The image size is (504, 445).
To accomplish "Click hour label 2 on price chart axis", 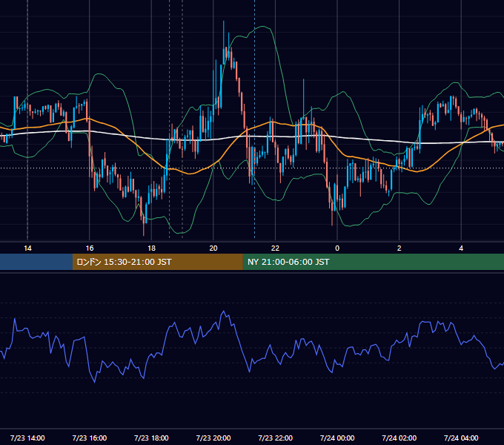I will point(399,248).
